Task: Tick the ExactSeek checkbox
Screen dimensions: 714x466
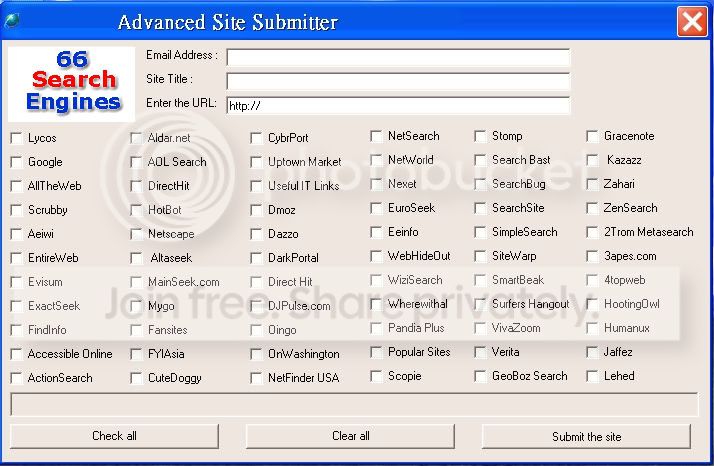Action: click(16, 306)
